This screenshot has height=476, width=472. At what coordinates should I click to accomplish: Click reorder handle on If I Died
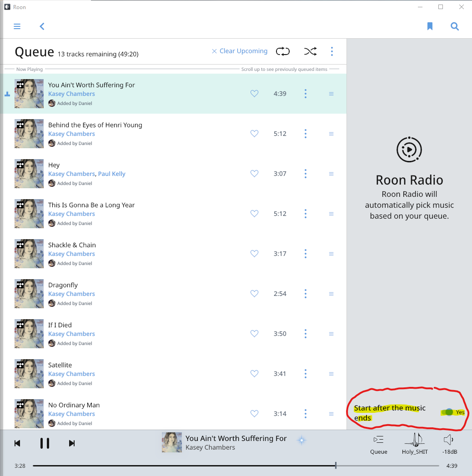point(331,334)
